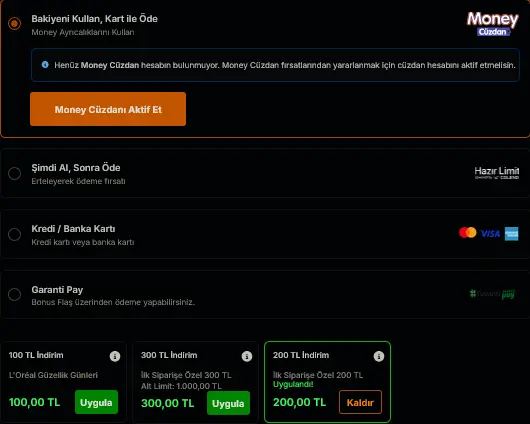Click the 200 TL İndirim card title

pyautogui.click(x=301, y=355)
